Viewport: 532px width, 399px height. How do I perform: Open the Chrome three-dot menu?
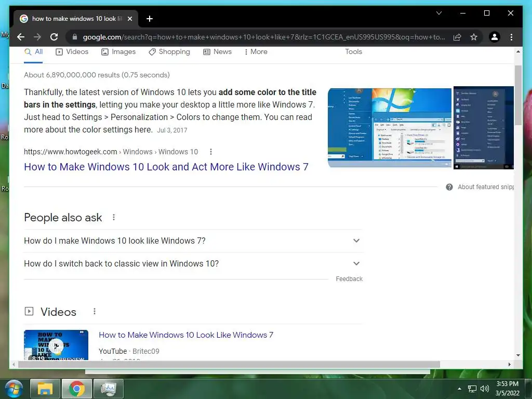pos(511,37)
